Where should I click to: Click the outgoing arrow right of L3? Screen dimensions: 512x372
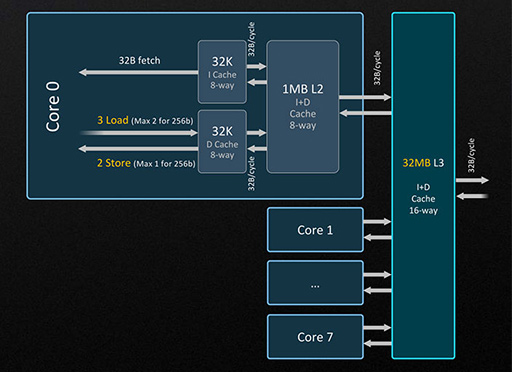472,180
